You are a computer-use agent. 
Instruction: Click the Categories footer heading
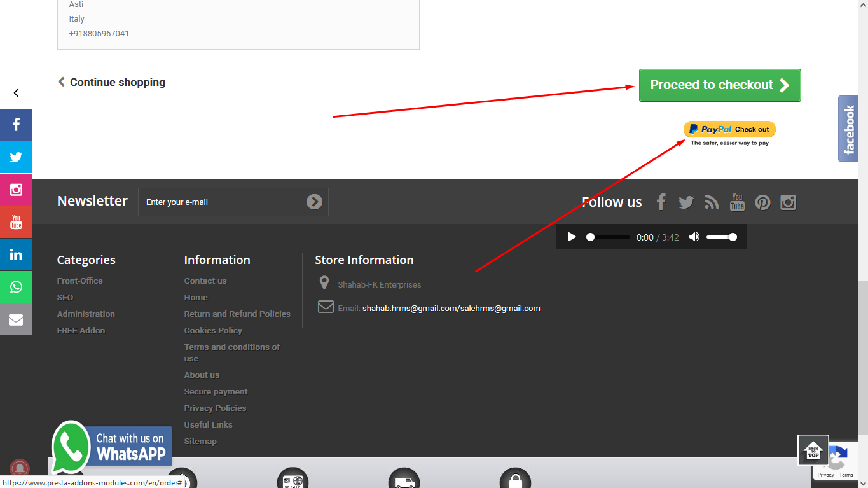coord(86,260)
